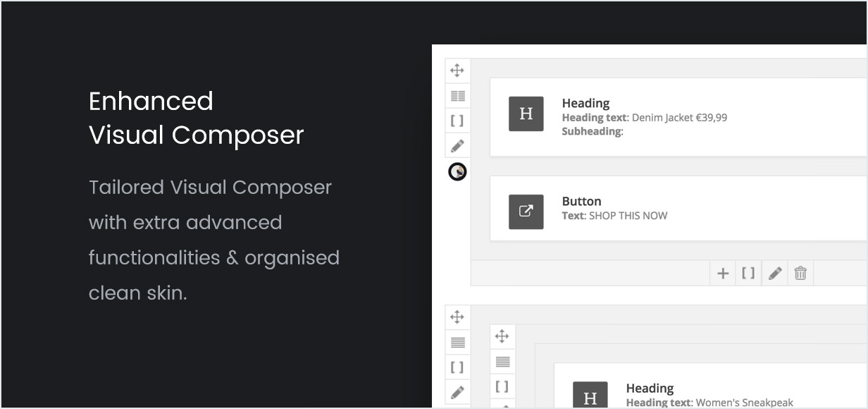Image resolution: width=868 pixels, height=409 pixels.
Task: Open the inner column brackets icon
Action: pyautogui.click(x=502, y=386)
